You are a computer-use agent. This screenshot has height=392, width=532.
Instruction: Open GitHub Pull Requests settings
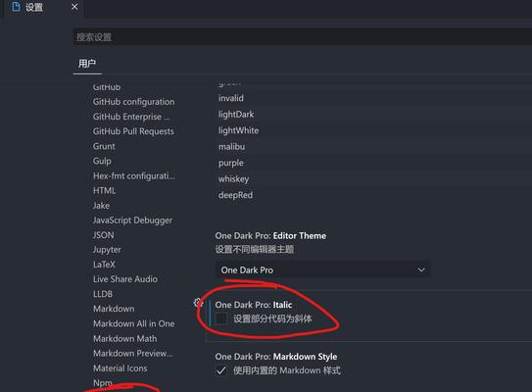click(x=133, y=131)
